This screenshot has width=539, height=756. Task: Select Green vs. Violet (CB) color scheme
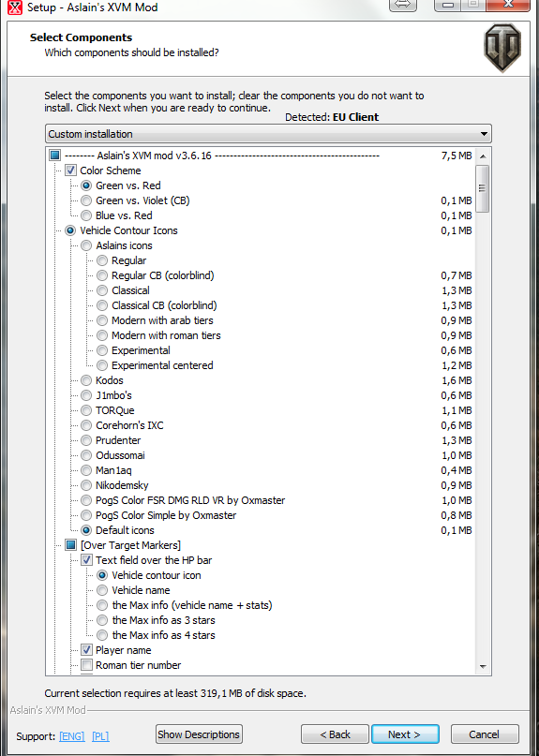(86, 200)
